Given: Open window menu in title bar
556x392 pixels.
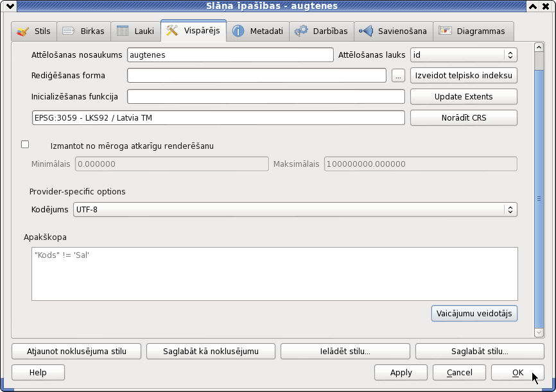Looking at the screenshot, I should click(10, 6).
